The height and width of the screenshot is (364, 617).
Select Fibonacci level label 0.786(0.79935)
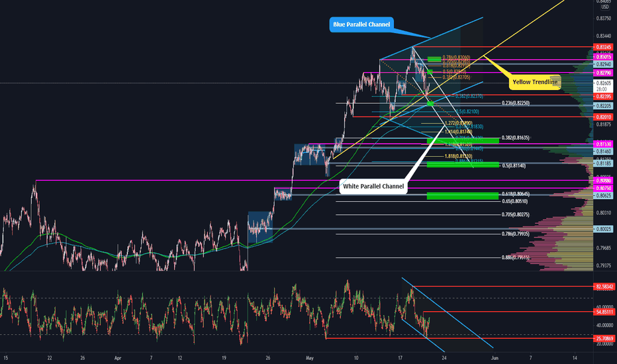point(516,234)
